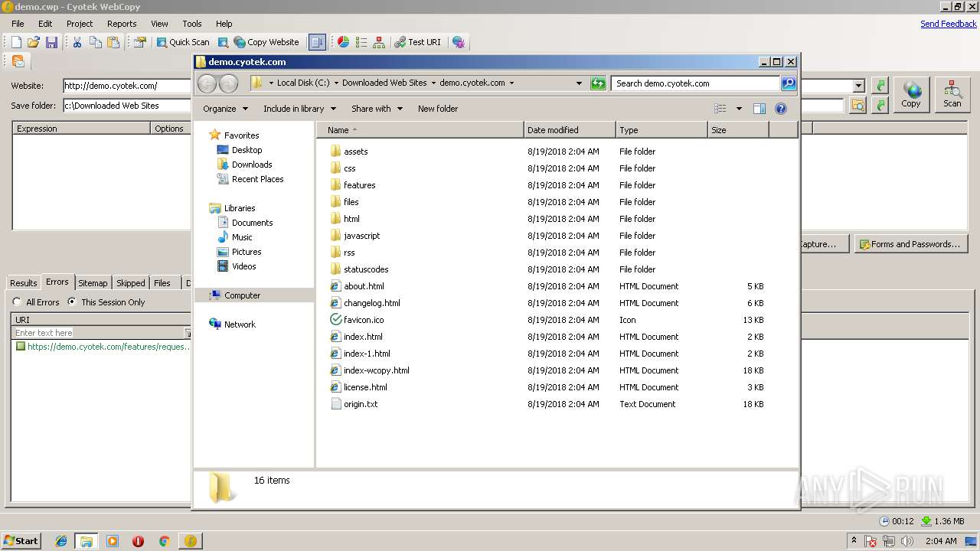980x551 pixels.
Task: Switch to the Sitemap tab
Action: [93, 283]
